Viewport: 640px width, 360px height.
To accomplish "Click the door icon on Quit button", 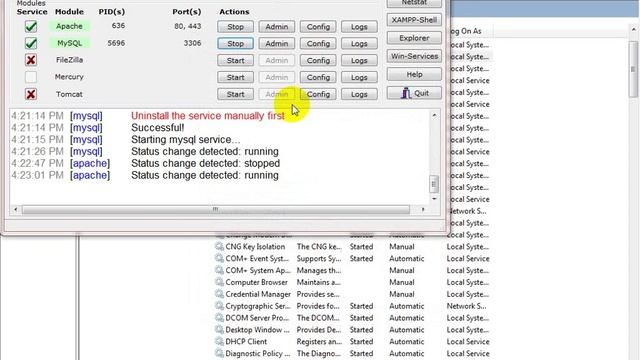I will (x=406, y=93).
